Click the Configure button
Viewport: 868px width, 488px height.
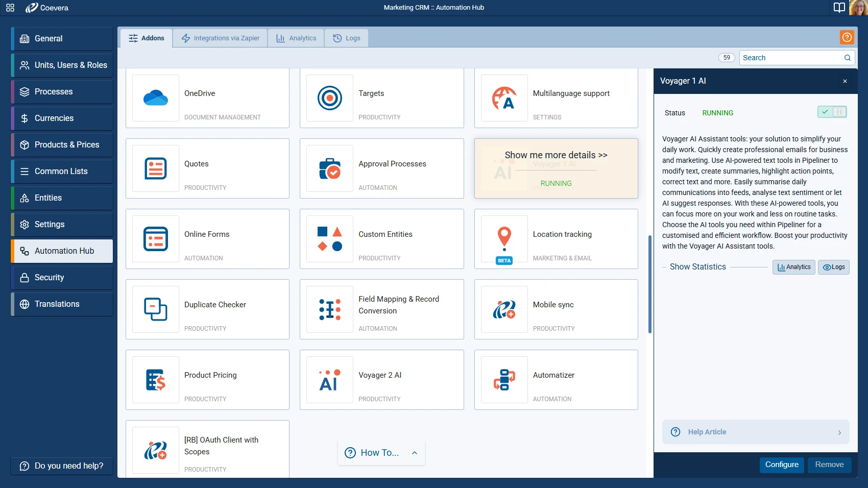coord(782,465)
